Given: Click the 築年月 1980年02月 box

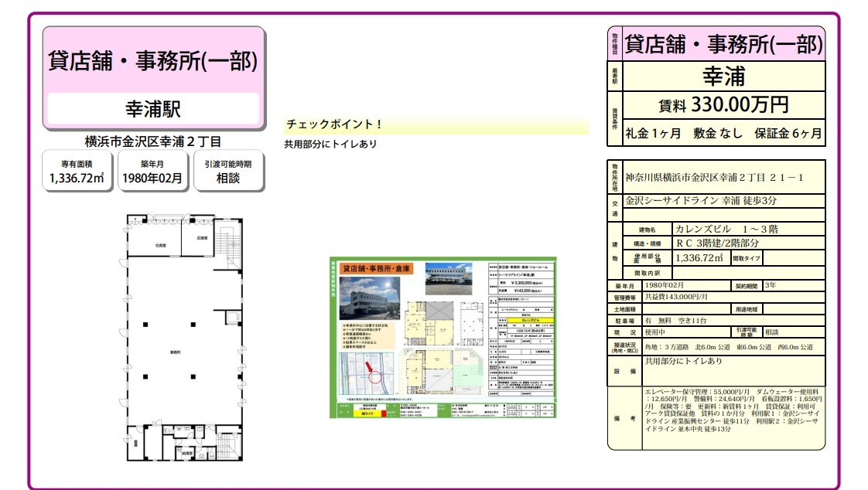Looking at the screenshot, I should (152, 171).
